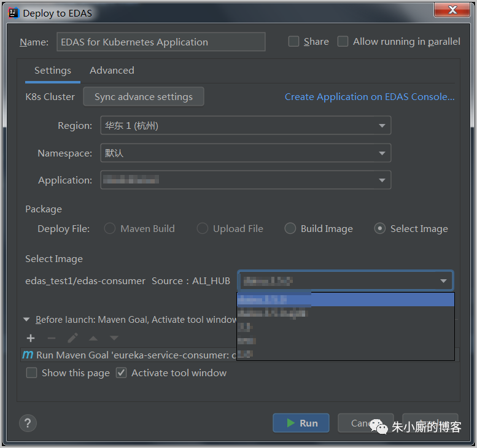Viewport: 477px width, 448px height.
Task: Pick the highlighted first image version option
Action: click(x=346, y=299)
